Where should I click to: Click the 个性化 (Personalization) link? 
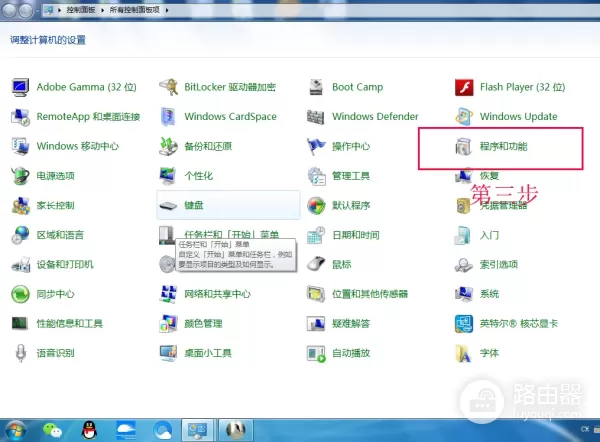198,176
